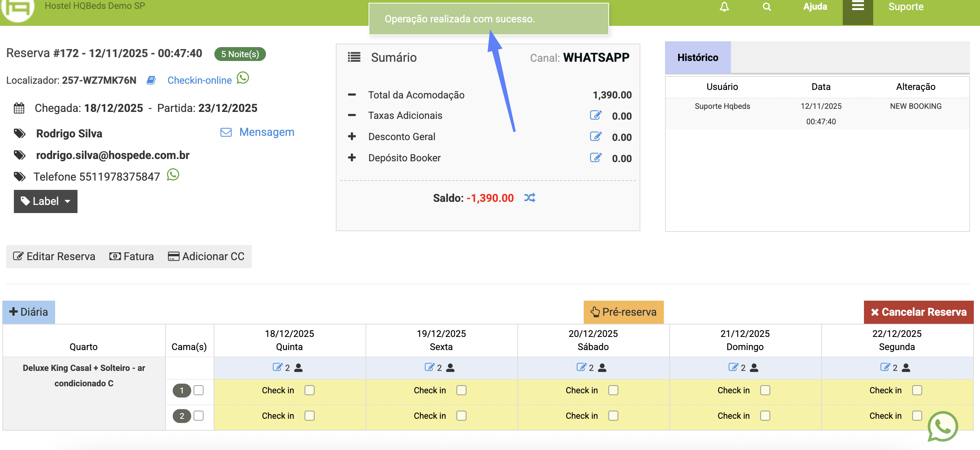Viewport: 980px width, 450px height.
Task: Collapse Total da Acomodação row
Action: point(352,95)
